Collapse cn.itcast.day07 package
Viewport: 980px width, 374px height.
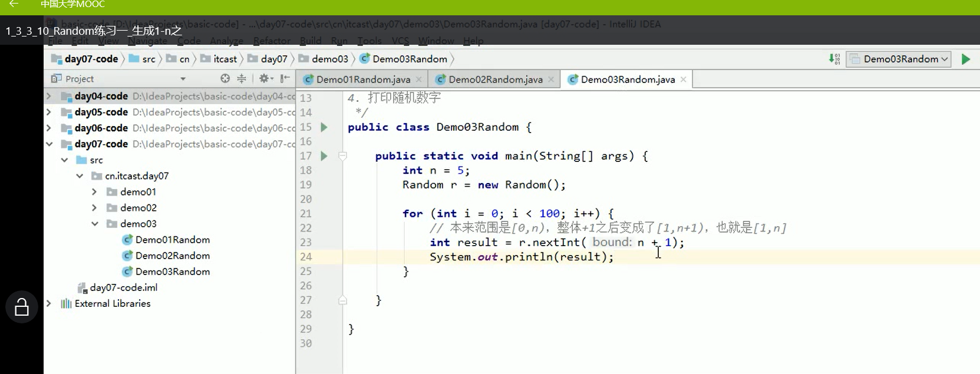pos(80,176)
